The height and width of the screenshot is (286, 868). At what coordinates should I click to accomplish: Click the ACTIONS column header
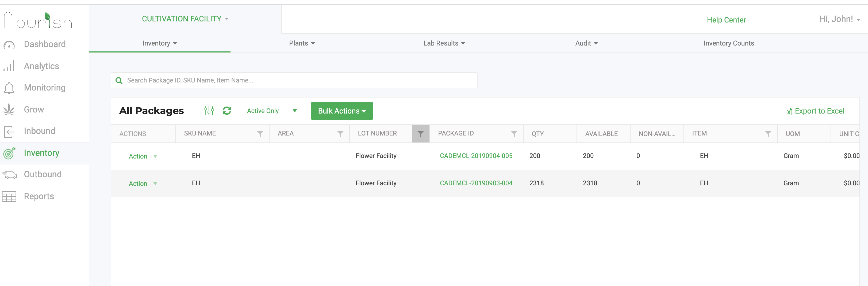click(x=132, y=134)
